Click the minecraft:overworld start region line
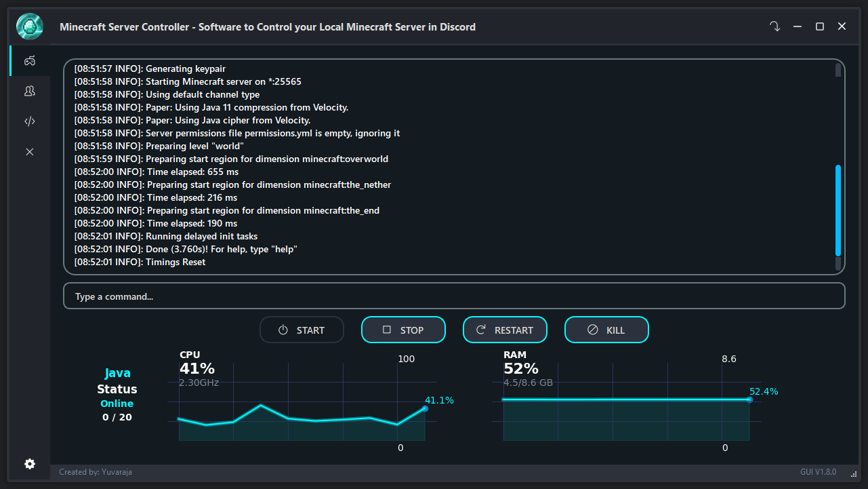Image resolution: width=868 pixels, height=489 pixels. tap(231, 159)
